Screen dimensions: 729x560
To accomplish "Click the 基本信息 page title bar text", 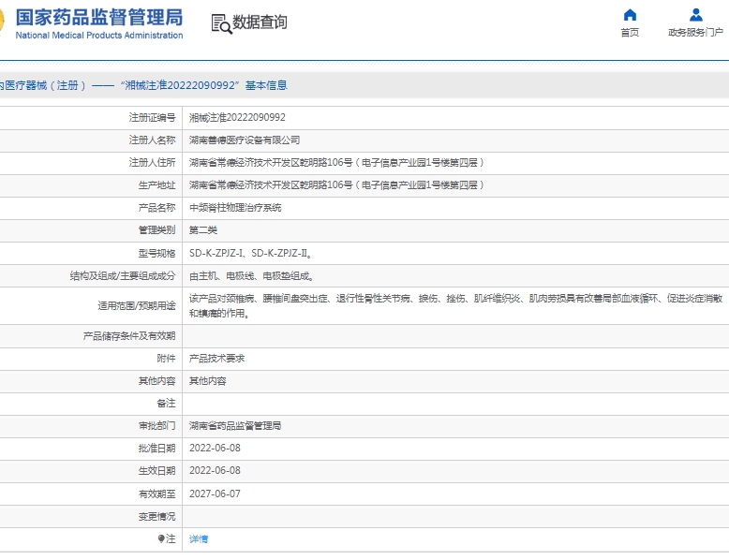I will 266,85.
